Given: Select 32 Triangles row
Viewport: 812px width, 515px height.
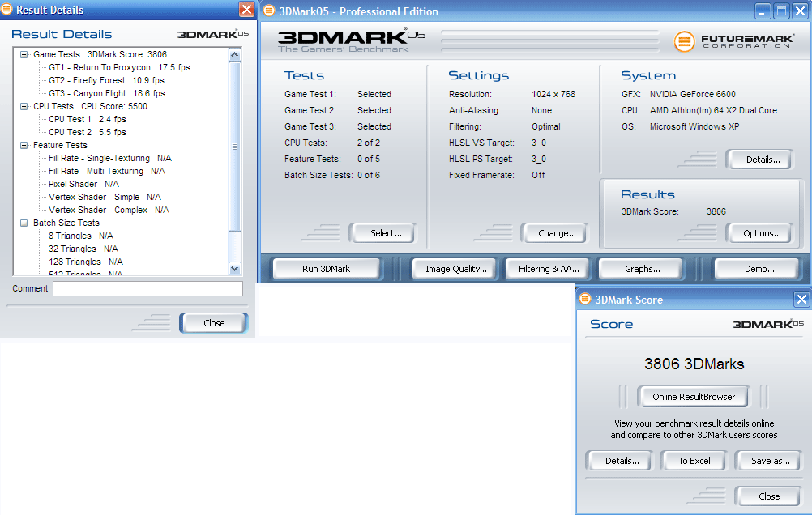Looking at the screenshot, I should pyautogui.click(x=83, y=249).
